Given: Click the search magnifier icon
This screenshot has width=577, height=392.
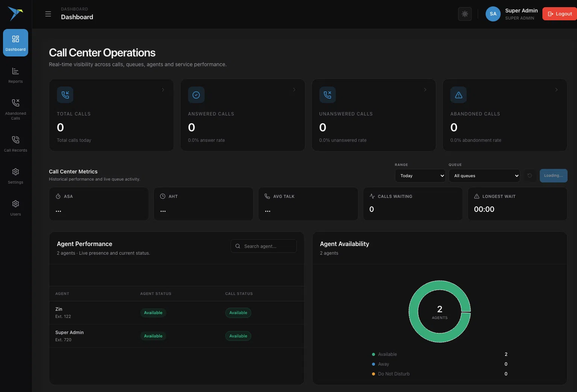Looking at the screenshot, I should point(238,246).
